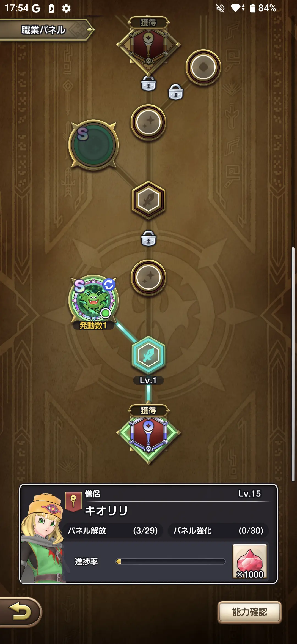Tap the green dragon S monster panel

(x=94, y=300)
